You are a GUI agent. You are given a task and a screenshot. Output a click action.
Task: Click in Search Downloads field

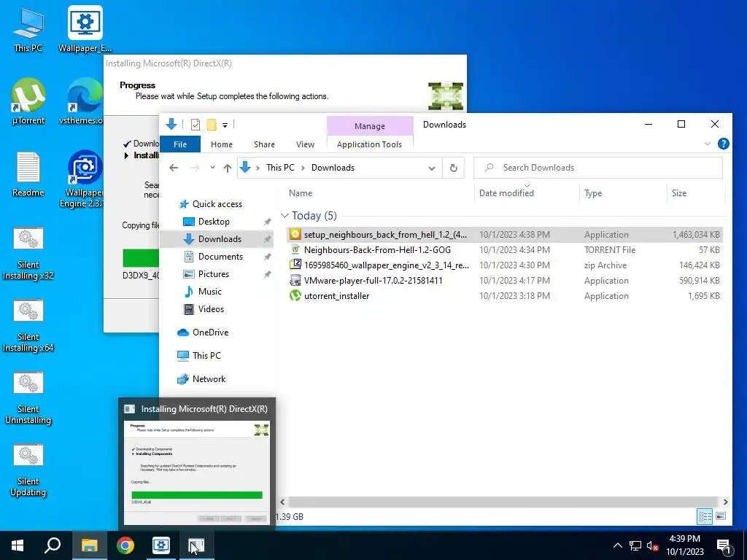[598, 168]
